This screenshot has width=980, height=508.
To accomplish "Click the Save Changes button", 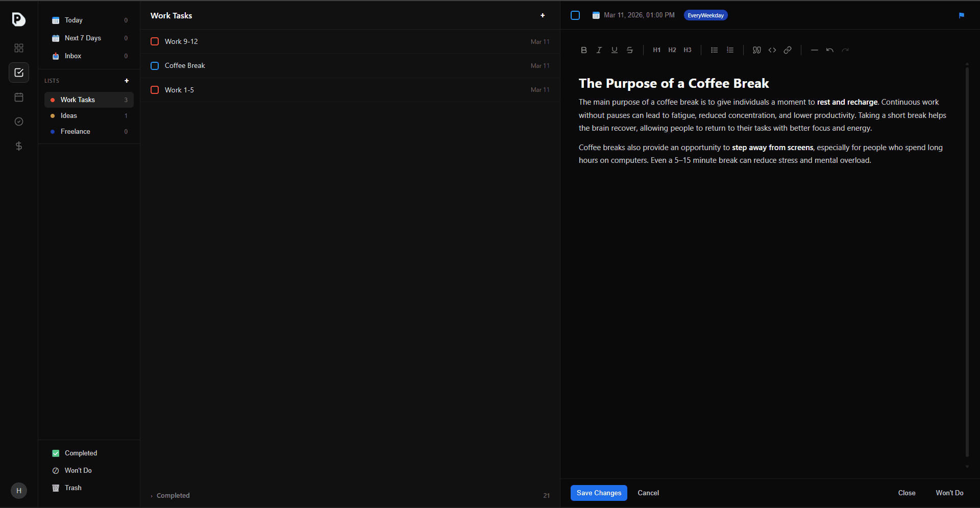I will pyautogui.click(x=599, y=493).
